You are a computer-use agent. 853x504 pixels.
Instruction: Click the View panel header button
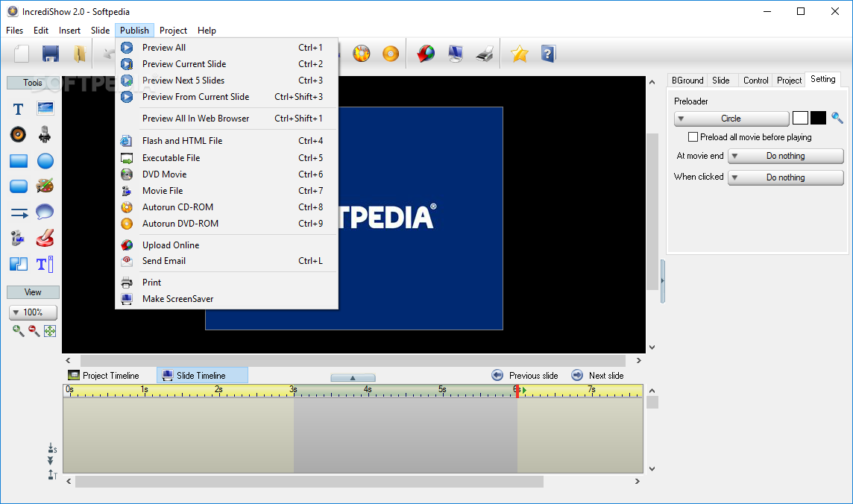coord(33,292)
